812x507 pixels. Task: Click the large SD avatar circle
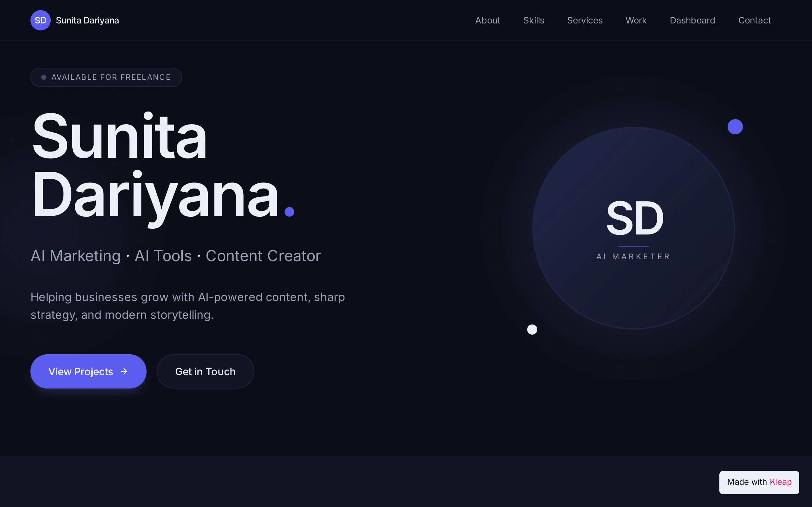(633, 228)
